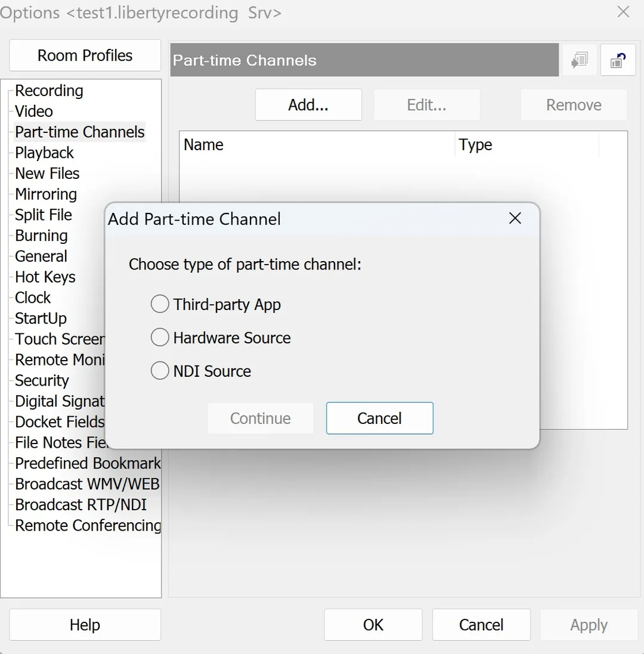Open Help from the bottom bar
The width and height of the screenshot is (644, 654).
point(85,625)
